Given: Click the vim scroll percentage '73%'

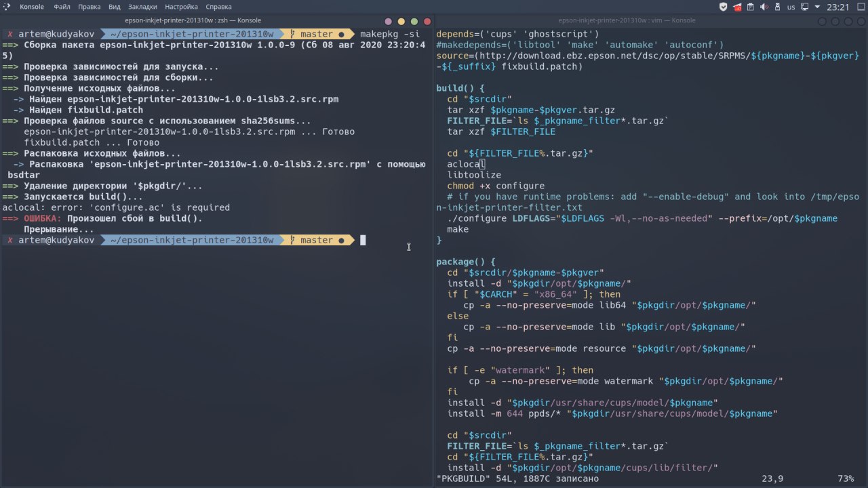Looking at the screenshot, I should pos(846,479).
